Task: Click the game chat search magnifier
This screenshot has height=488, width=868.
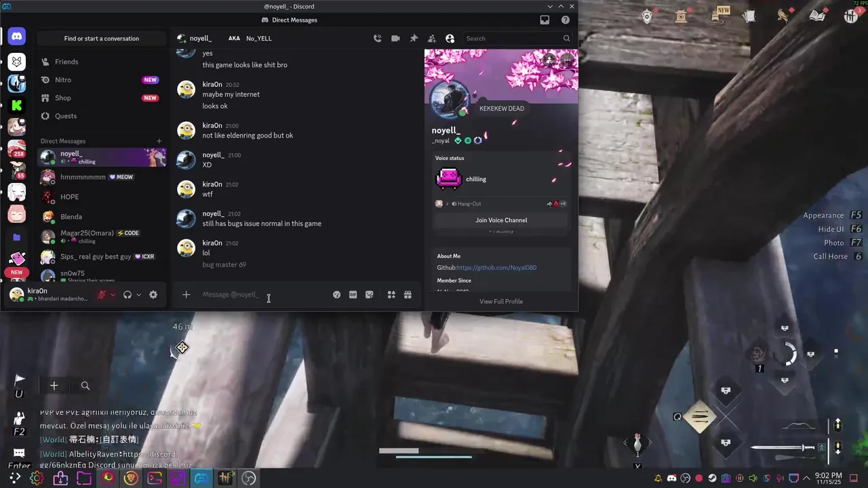Action: [85, 386]
